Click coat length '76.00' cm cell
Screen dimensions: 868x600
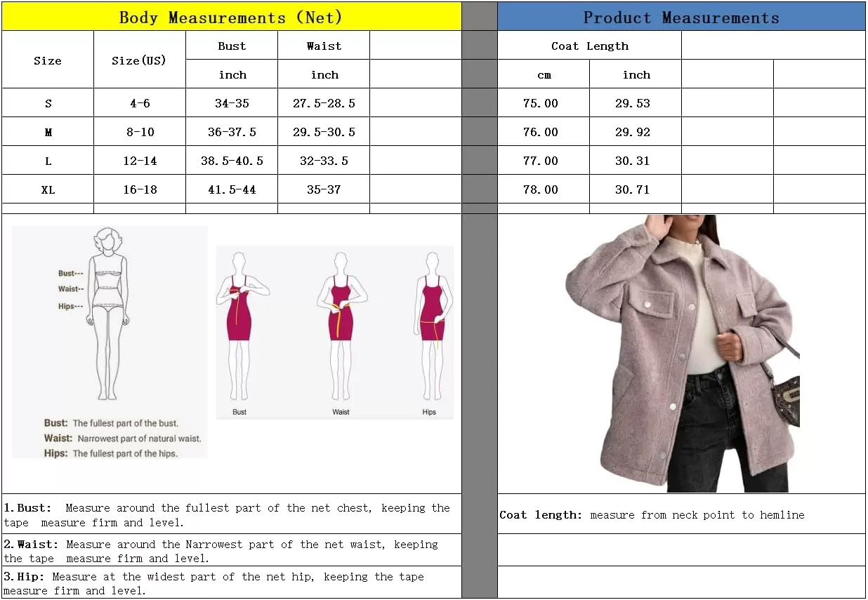(x=544, y=132)
